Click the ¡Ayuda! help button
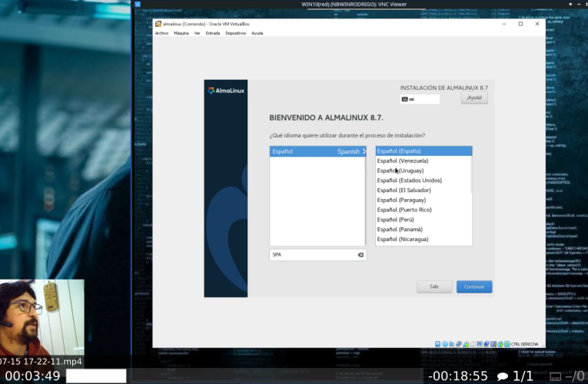This screenshot has width=588, height=384. point(474,98)
